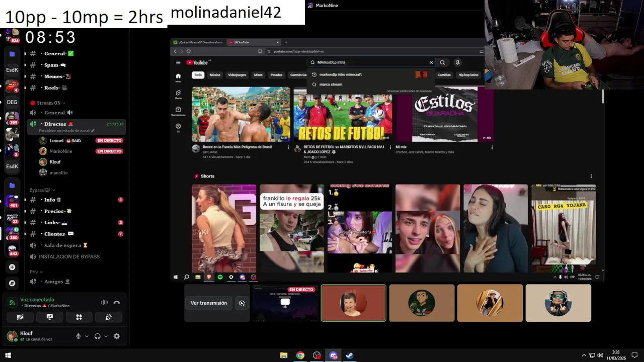
Task: Mute the microphone
Action: click(x=78, y=336)
